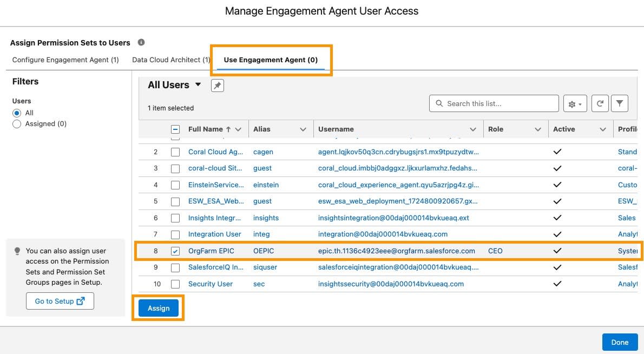Open the ESW_ESA_Web... user link
Image resolution: width=644 pixels, height=354 pixels.
[216, 201]
